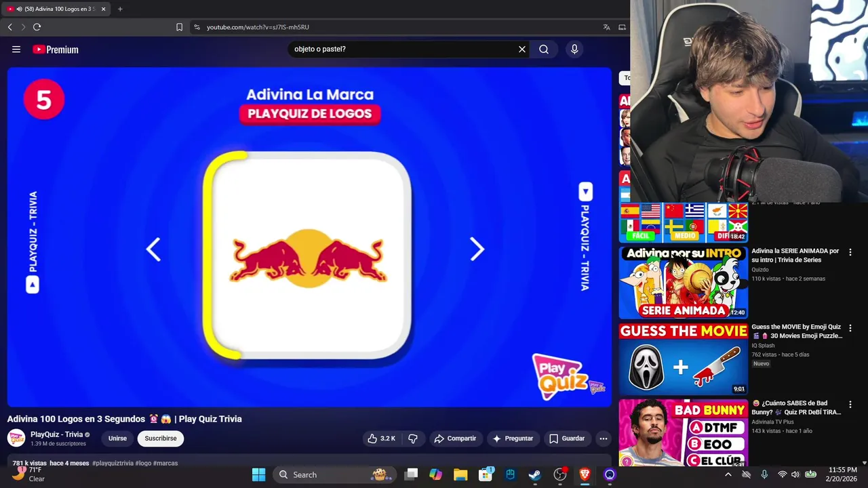
Task: Pause the video by clicking the player
Action: (309, 237)
